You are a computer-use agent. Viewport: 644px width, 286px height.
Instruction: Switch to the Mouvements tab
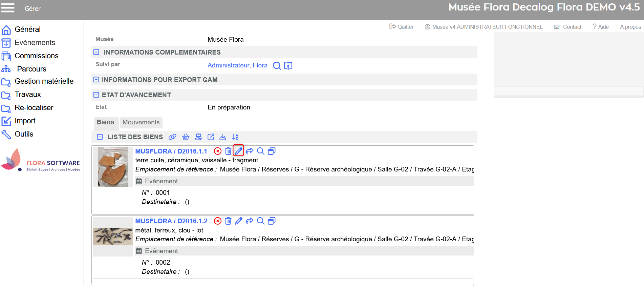141,122
